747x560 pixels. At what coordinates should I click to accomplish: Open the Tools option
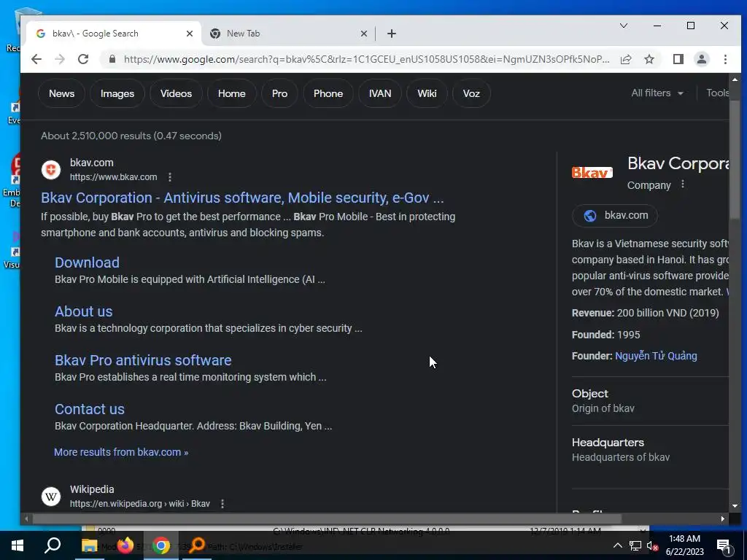[717, 93]
